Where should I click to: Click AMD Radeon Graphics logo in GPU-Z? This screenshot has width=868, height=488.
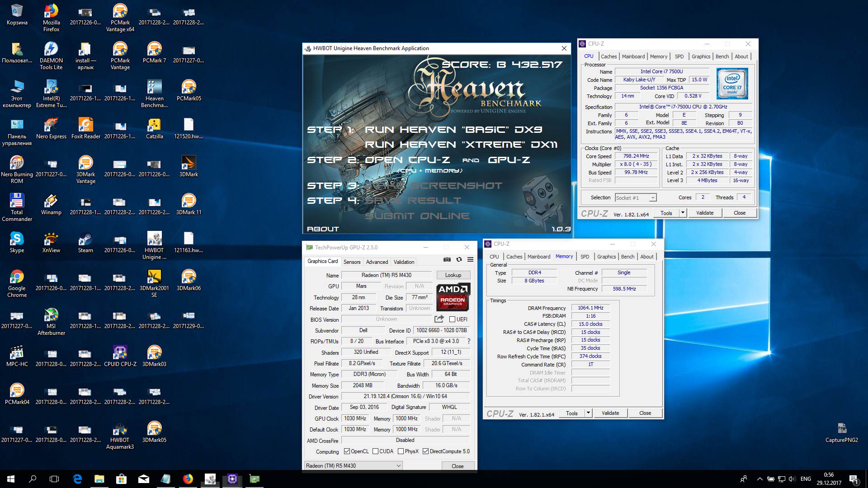pos(453,297)
